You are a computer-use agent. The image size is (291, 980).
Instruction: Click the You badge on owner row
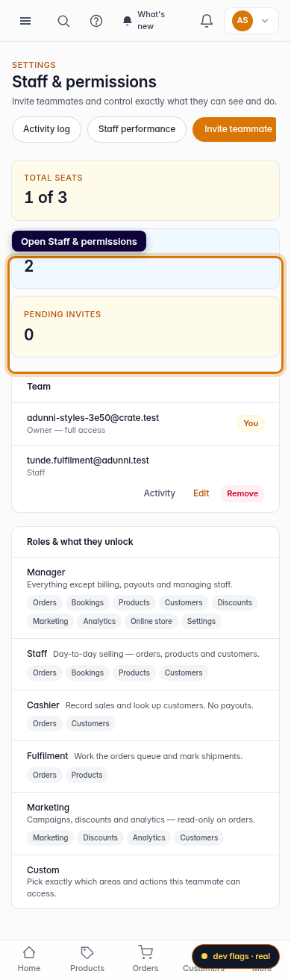point(251,423)
